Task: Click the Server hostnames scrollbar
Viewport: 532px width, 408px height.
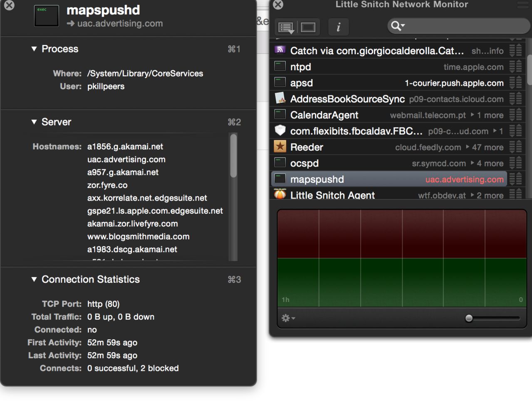Action: 233,156
